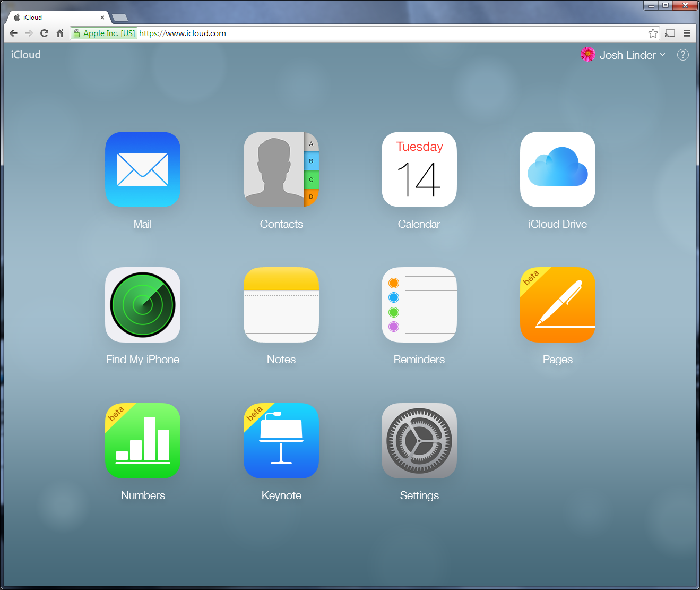Image resolution: width=700 pixels, height=590 pixels.
Task: Open the Chrome hamburger menu
Action: pyautogui.click(x=687, y=33)
